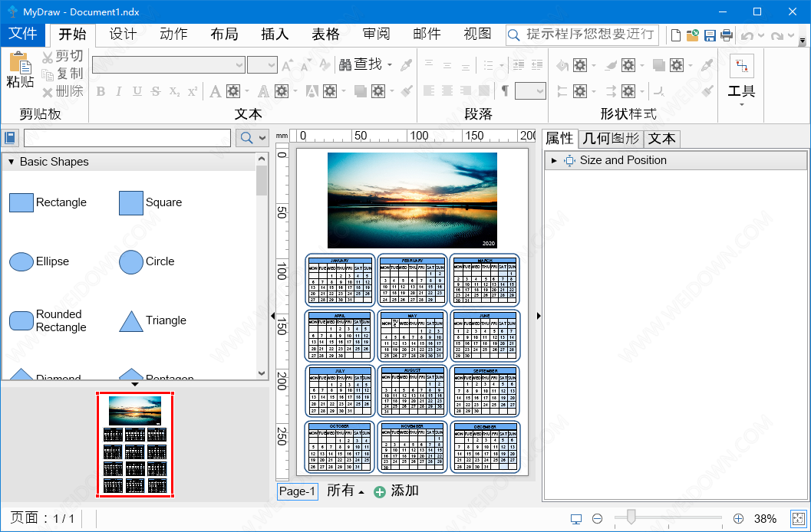
Task: Switch to the 布局 ribbon tab
Action: 225,34
